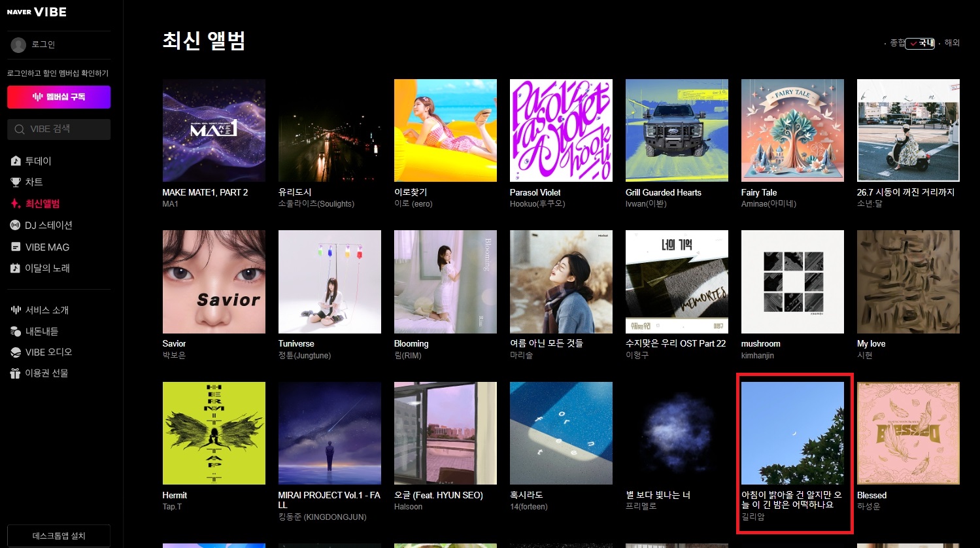The height and width of the screenshot is (548, 980).
Task: Click MIRAI PROJECT Vol.1 - FALL title
Action: click(329, 500)
